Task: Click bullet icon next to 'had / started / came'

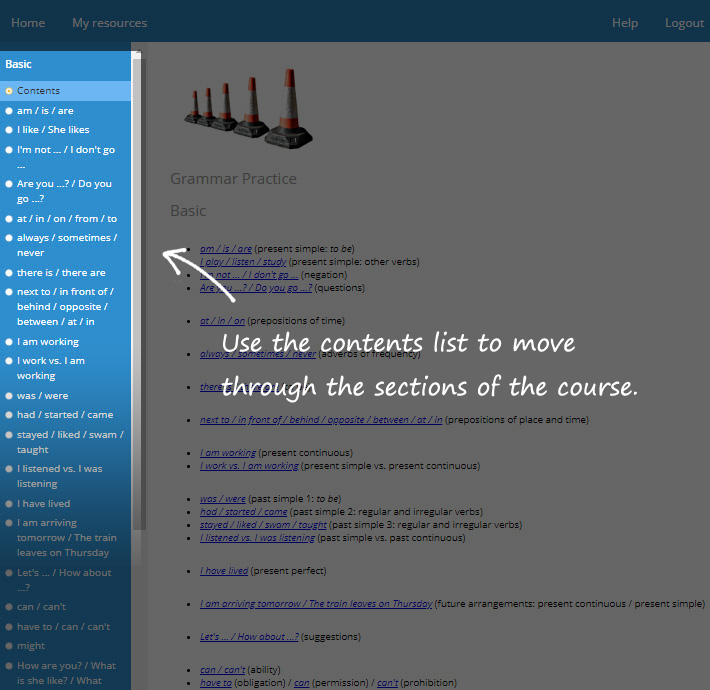Action: pos(9,415)
